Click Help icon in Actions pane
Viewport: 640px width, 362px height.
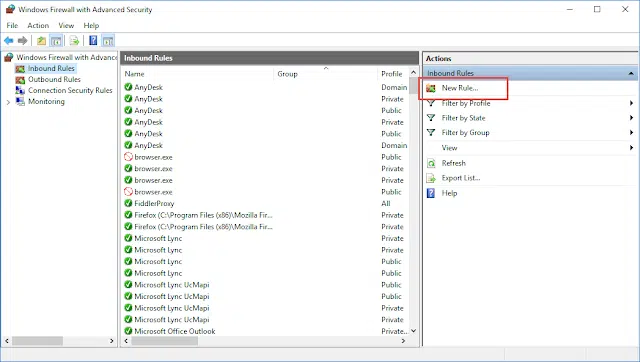point(431,193)
